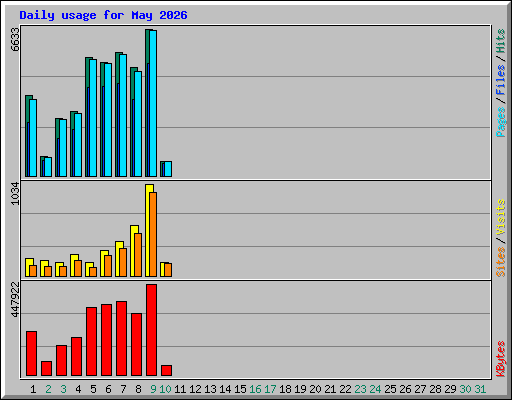
Task: Click the day 5 cyan hits bar
Action: (x=93, y=118)
